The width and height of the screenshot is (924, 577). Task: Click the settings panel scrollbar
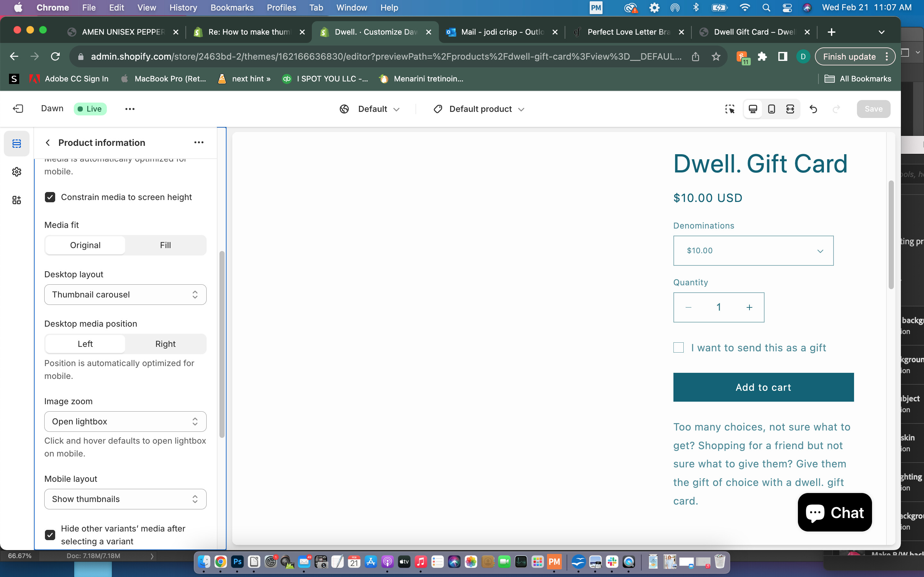pyautogui.click(x=222, y=343)
